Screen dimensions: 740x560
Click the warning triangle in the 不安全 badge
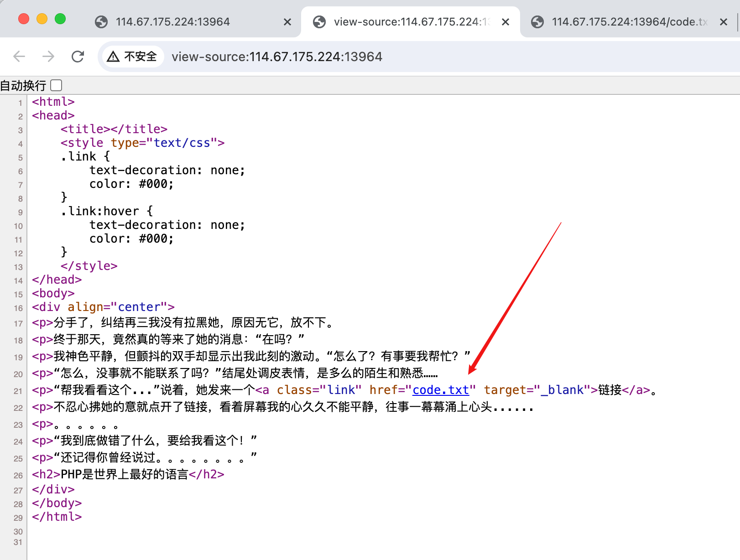[112, 56]
